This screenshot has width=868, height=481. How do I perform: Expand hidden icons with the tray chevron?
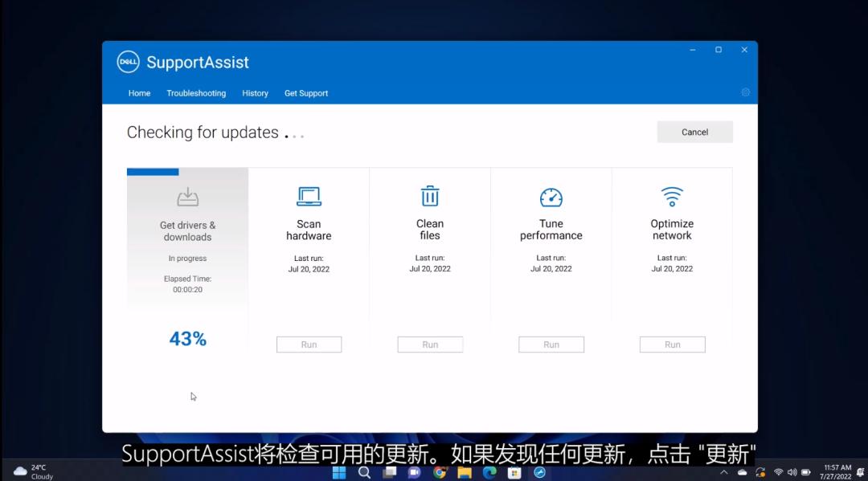tap(724, 473)
